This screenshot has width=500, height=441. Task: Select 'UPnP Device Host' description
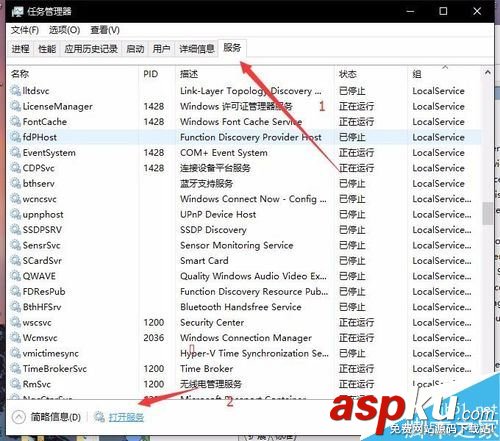[x=218, y=214]
